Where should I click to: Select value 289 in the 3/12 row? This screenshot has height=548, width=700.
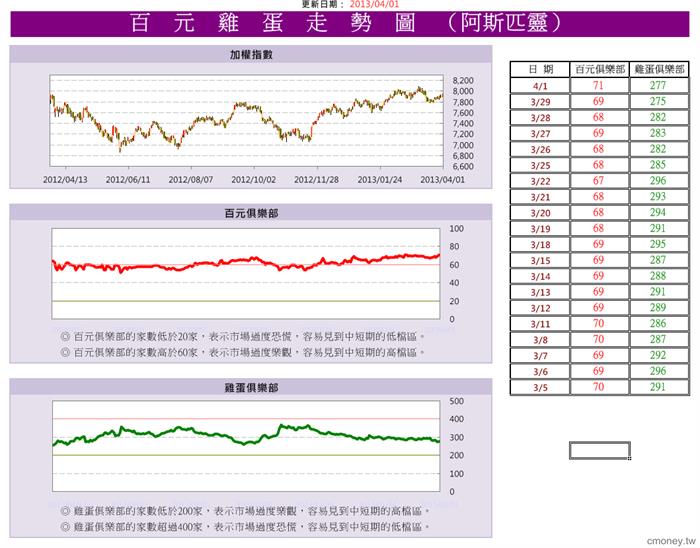coord(658,307)
